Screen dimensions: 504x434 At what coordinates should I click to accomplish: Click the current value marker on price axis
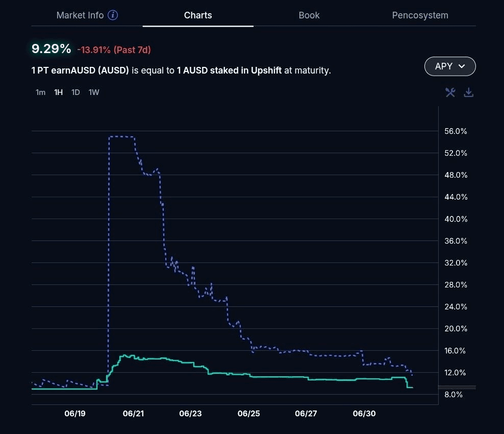457,388
